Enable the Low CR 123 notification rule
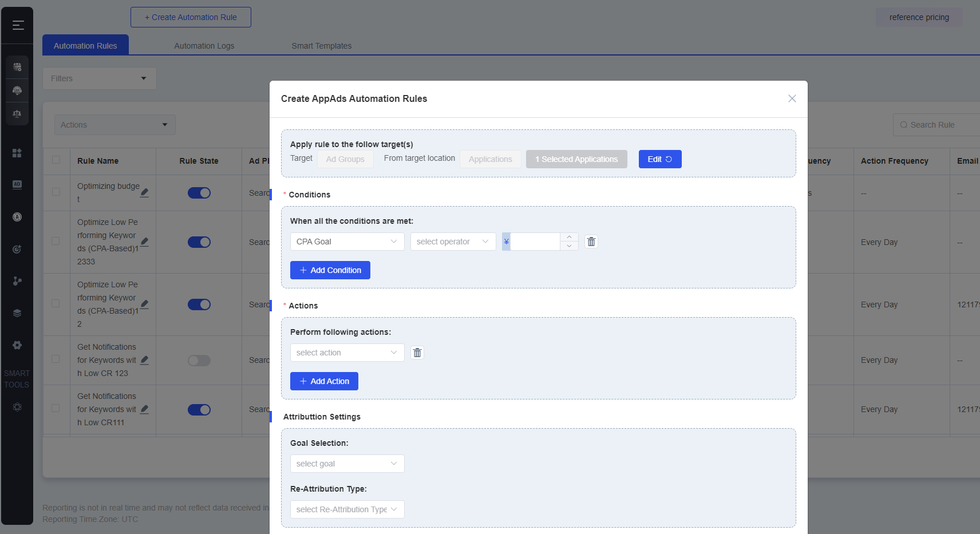This screenshot has width=980, height=534. 199,361
